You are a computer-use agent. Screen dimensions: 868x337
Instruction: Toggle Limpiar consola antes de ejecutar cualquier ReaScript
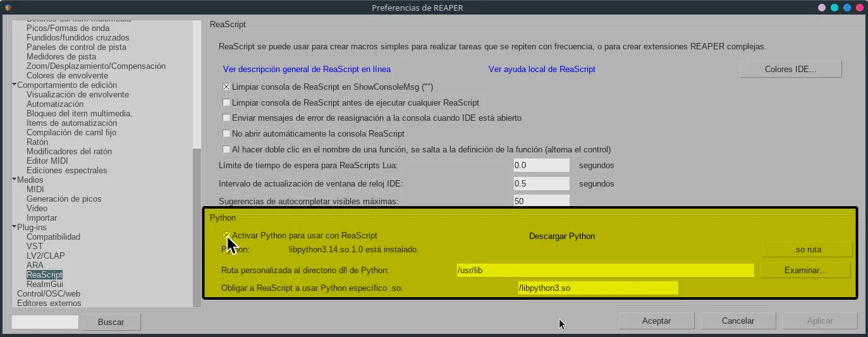click(x=226, y=102)
